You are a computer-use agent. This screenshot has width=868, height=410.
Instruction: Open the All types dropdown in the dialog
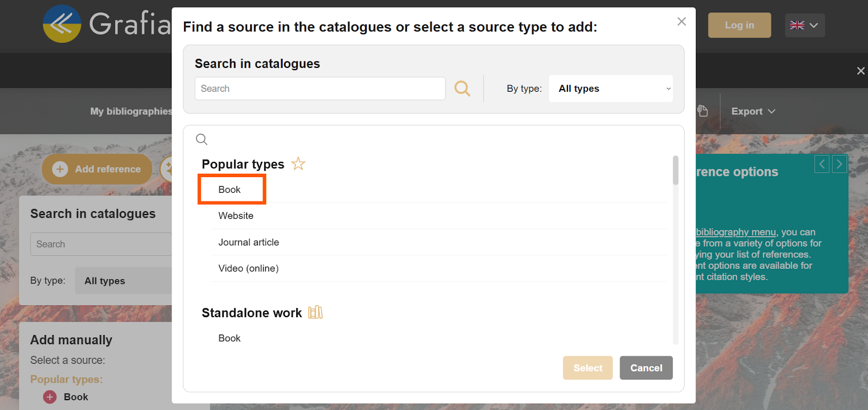(610, 89)
